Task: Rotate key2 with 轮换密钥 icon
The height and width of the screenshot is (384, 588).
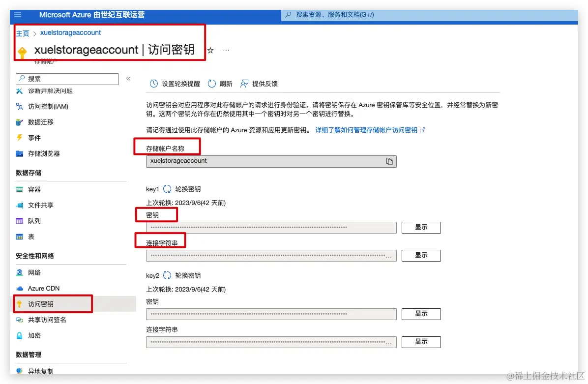Action: (167, 276)
